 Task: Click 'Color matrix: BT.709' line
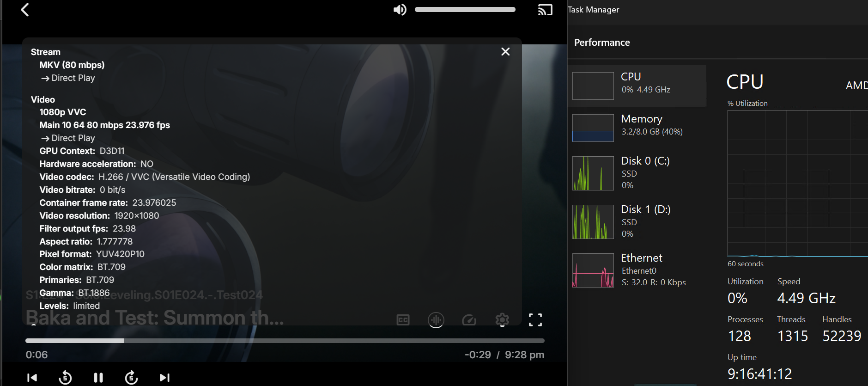[x=83, y=267]
